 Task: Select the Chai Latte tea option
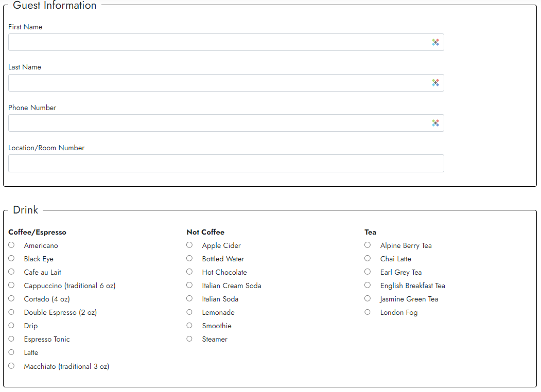pyautogui.click(x=368, y=258)
